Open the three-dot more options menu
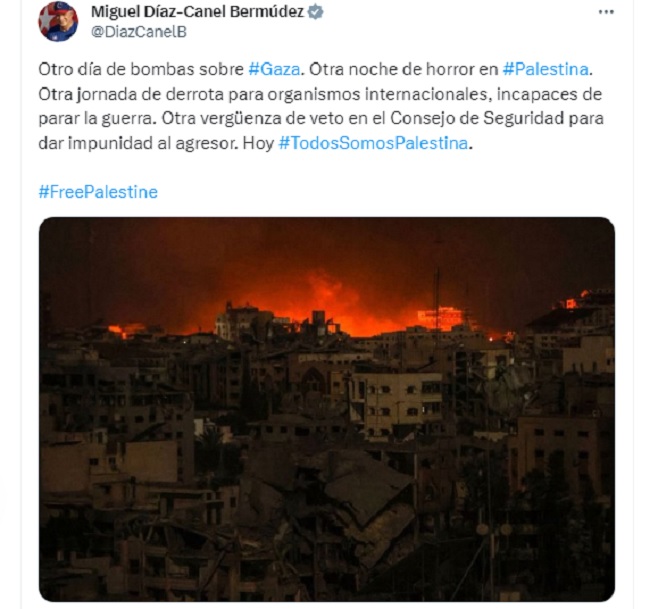The width and height of the screenshot is (650, 609). click(606, 12)
